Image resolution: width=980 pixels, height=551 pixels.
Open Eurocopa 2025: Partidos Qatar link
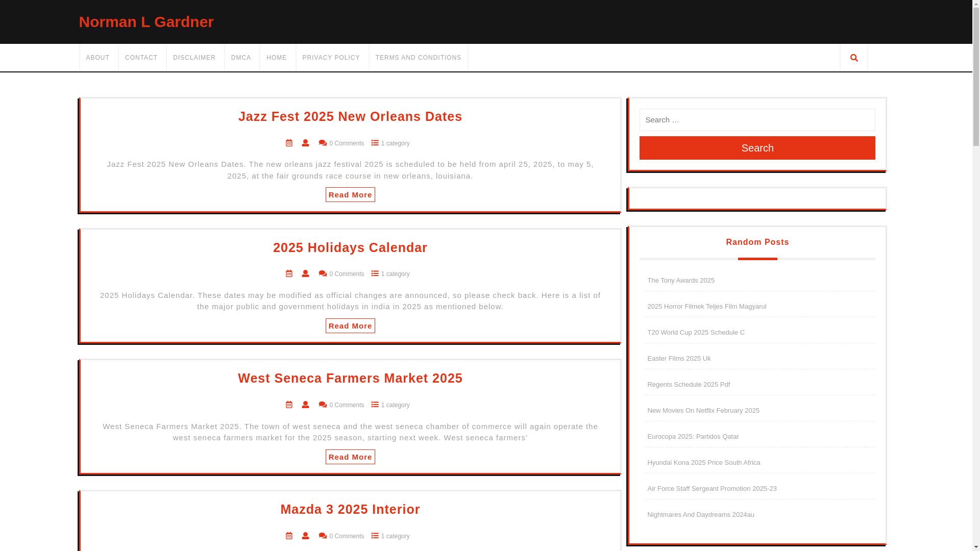click(x=693, y=437)
